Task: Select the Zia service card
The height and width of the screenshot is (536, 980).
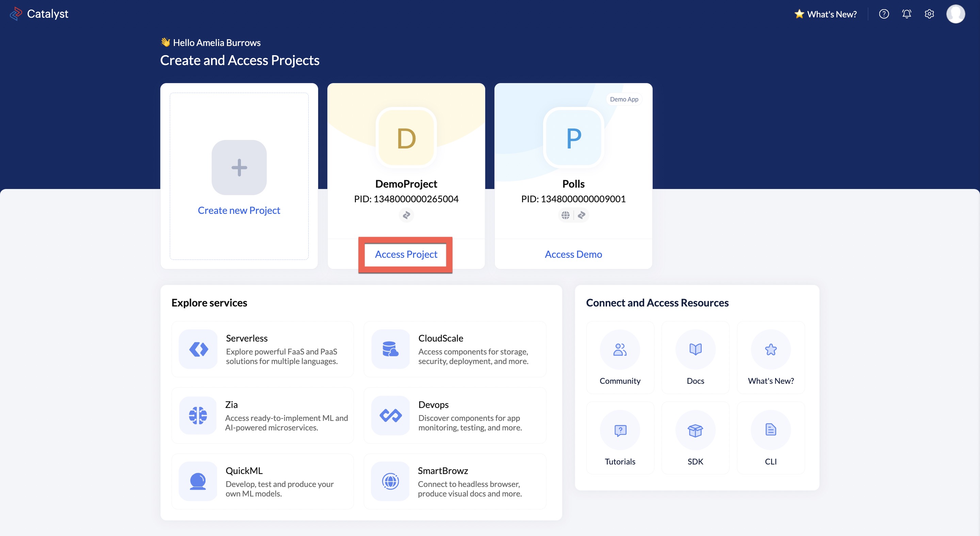Action: click(262, 415)
